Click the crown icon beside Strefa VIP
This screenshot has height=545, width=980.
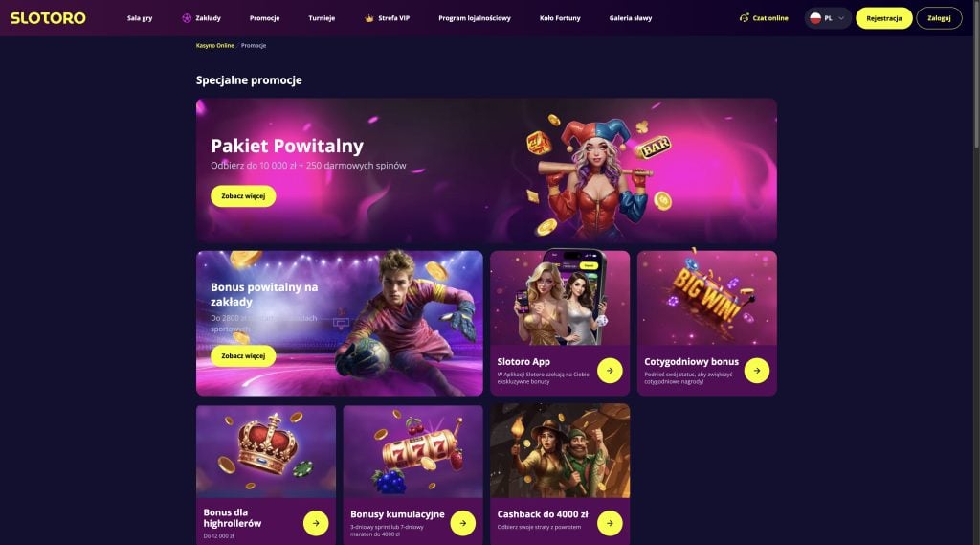pyautogui.click(x=369, y=18)
